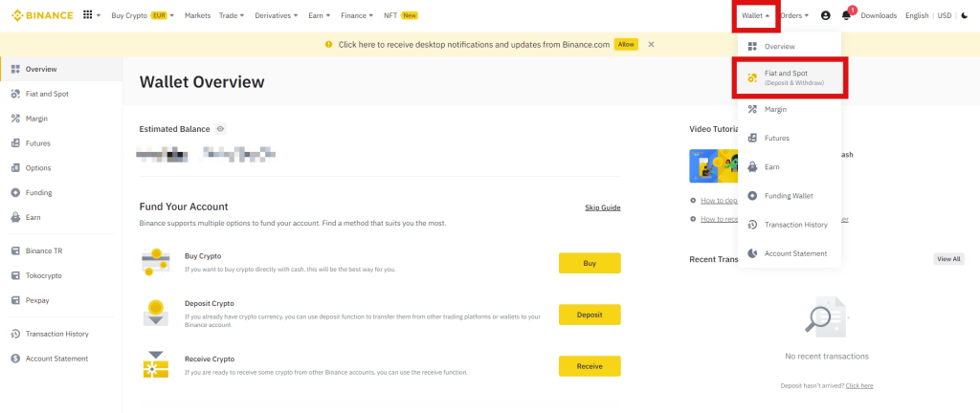Click here link for deposit not arrived
This screenshot has width=980, height=413.
coord(859,386)
